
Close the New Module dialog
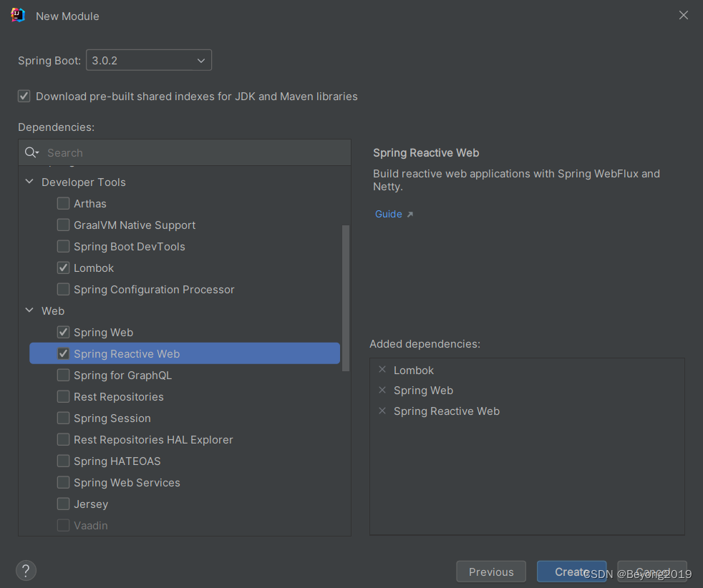tap(683, 15)
